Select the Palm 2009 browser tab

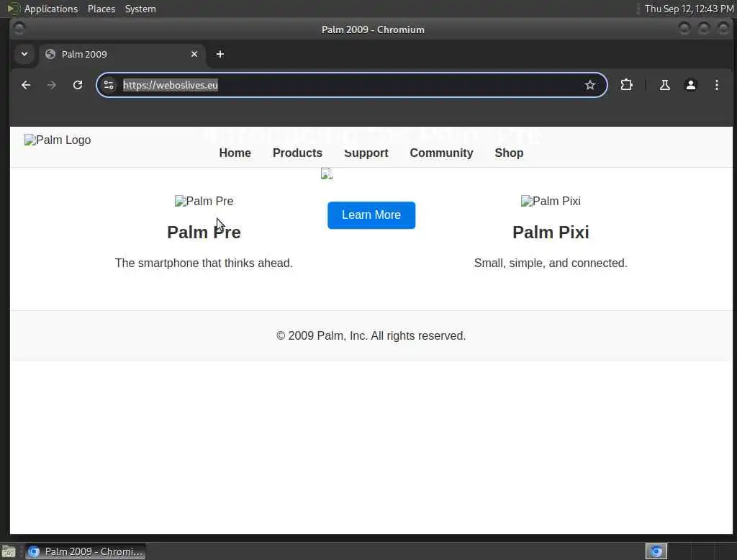point(122,54)
